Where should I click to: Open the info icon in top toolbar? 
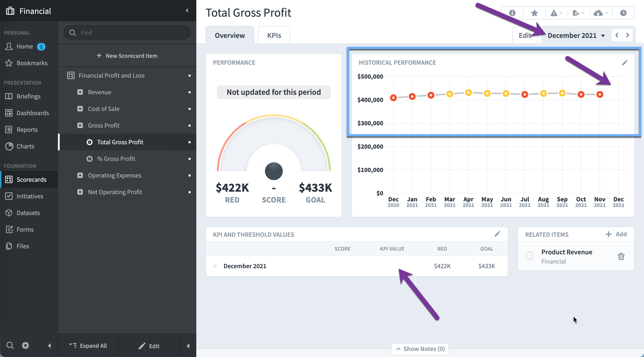coord(512,13)
